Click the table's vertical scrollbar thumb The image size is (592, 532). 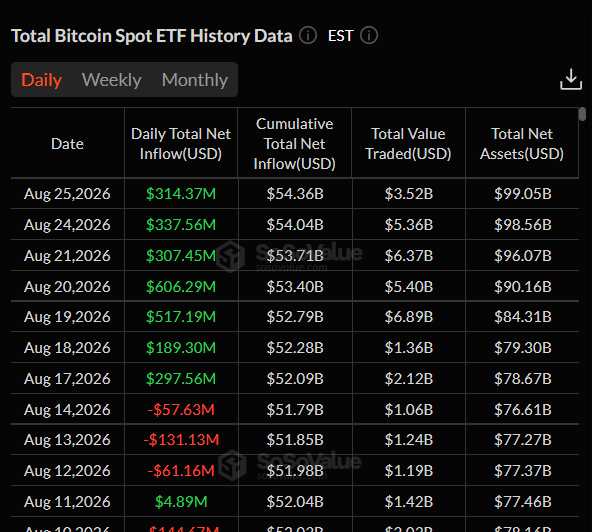point(583,114)
